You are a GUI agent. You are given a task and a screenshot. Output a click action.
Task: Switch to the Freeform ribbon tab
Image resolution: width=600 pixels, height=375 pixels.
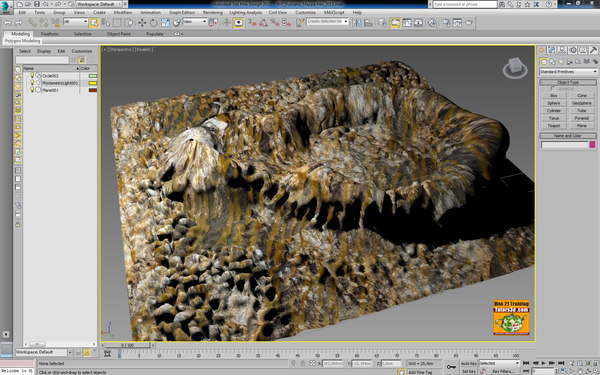(50, 34)
